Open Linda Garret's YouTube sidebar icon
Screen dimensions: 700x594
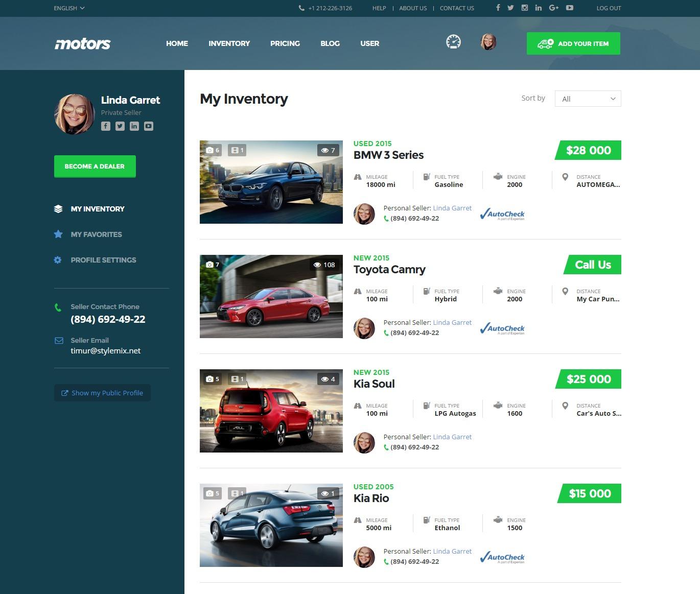149,126
